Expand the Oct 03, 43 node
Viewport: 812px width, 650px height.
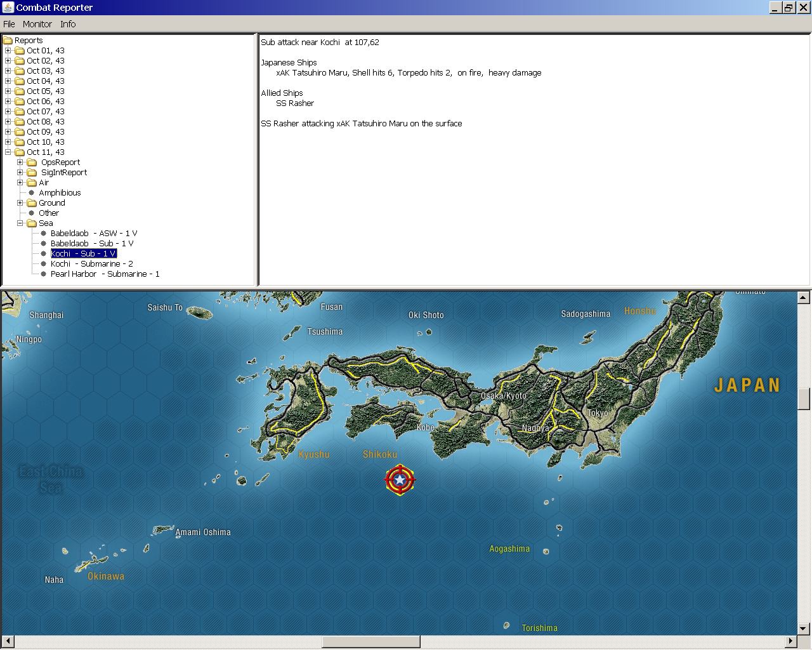tap(8, 71)
